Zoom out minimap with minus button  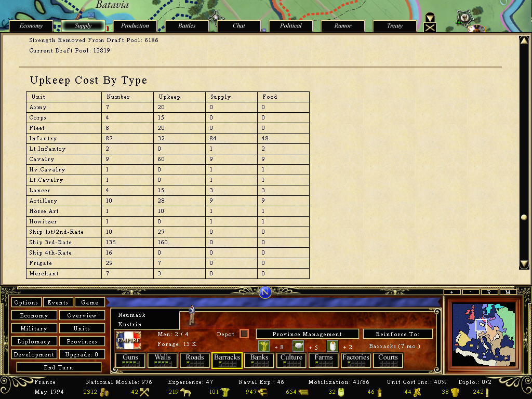pos(471,292)
